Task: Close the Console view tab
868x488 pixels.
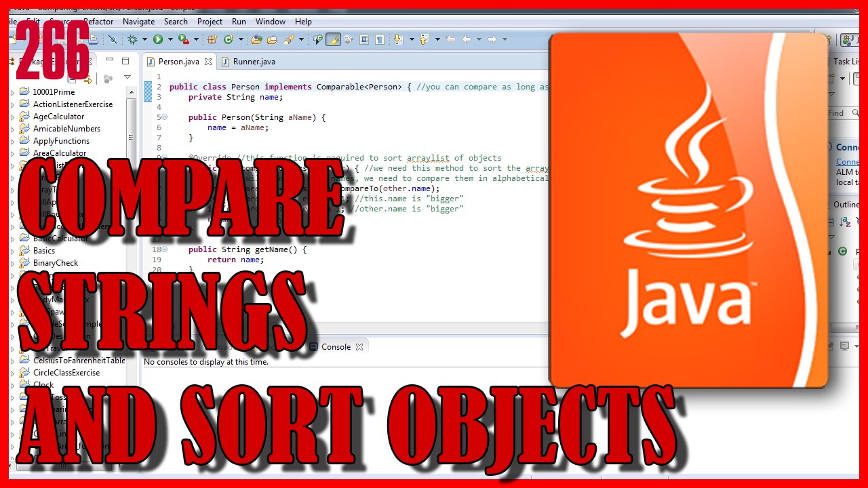Action: pyautogui.click(x=359, y=347)
